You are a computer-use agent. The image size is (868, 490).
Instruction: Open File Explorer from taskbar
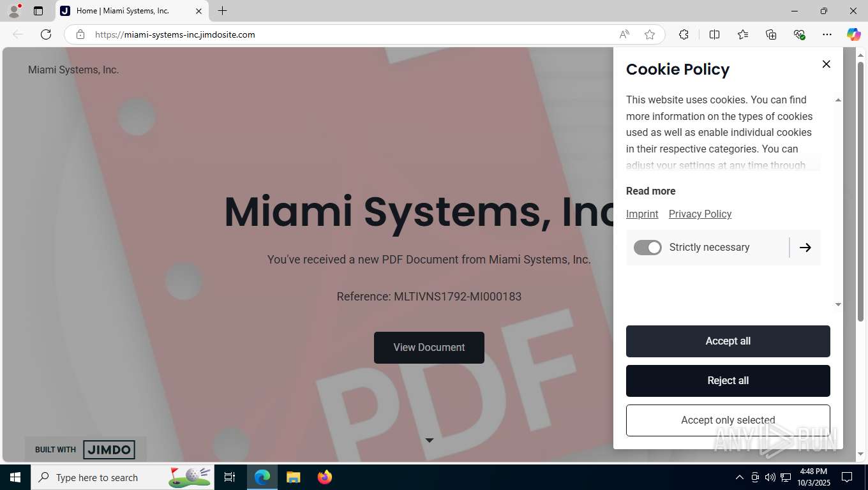(x=294, y=477)
